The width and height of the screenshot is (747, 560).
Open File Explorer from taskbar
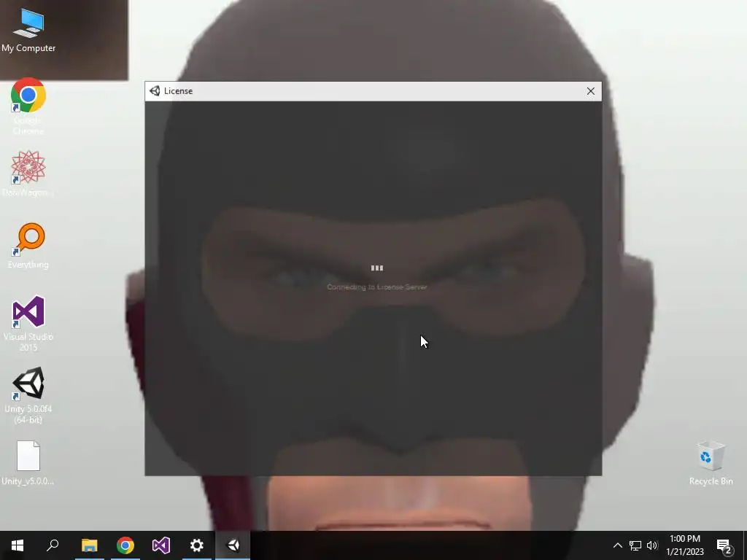click(89, 545)
